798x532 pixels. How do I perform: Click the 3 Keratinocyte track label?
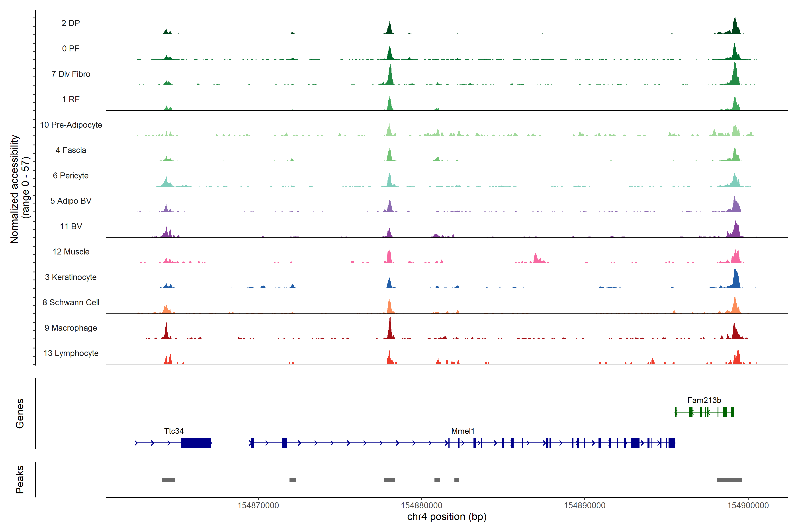click(x=70, y=277)
